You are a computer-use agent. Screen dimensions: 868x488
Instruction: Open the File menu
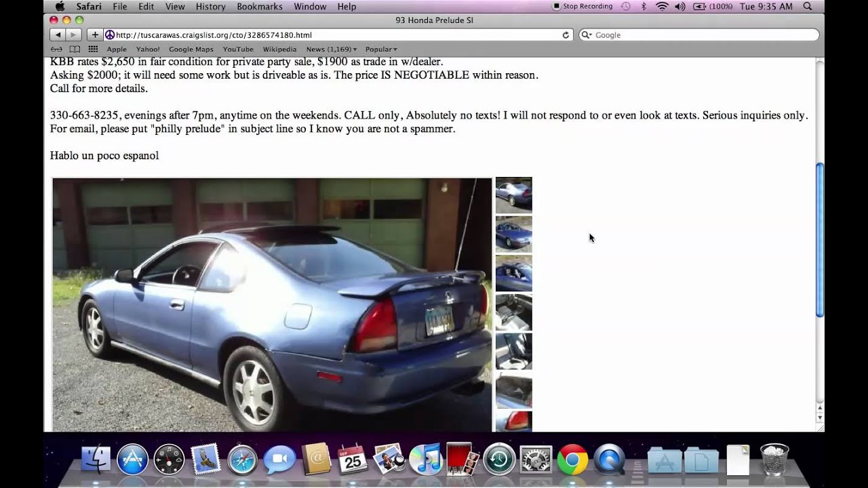point(120,6)
